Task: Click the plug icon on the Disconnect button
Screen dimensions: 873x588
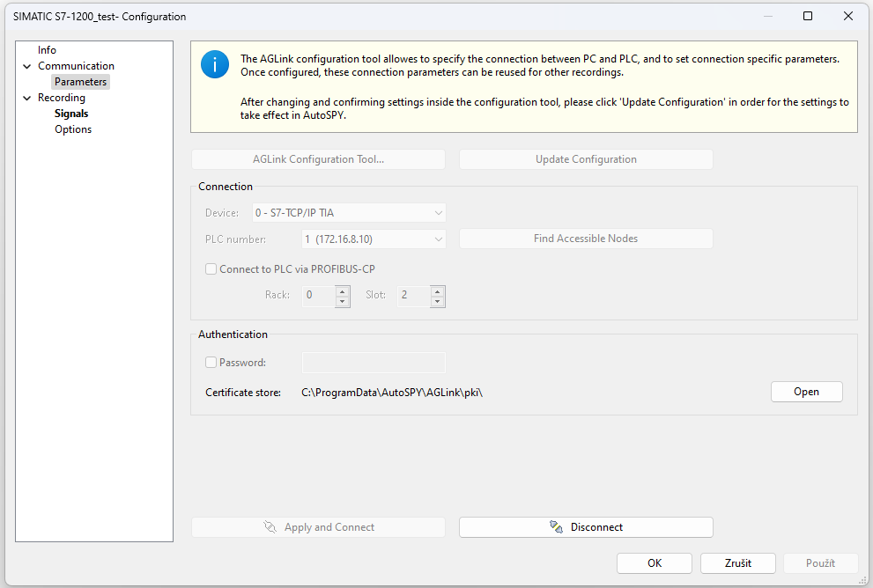Action: (556, 526)
